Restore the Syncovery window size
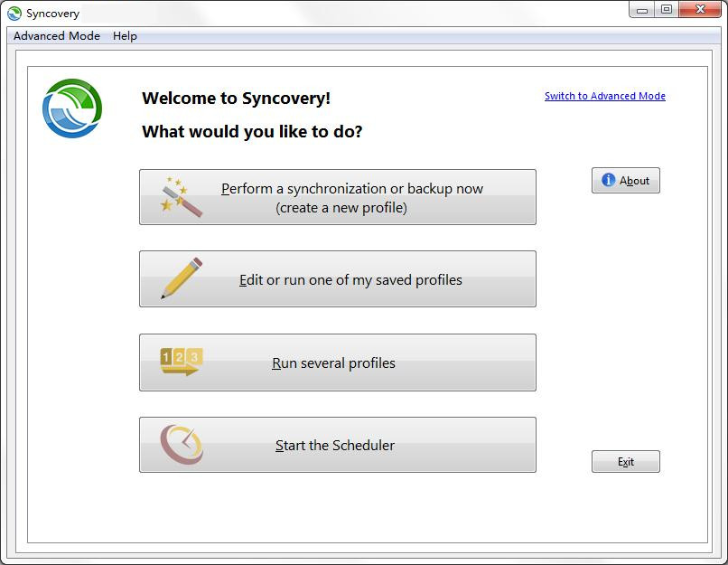Image resolution: width=728 pixels, height=565 pixels. coord(667,9)
